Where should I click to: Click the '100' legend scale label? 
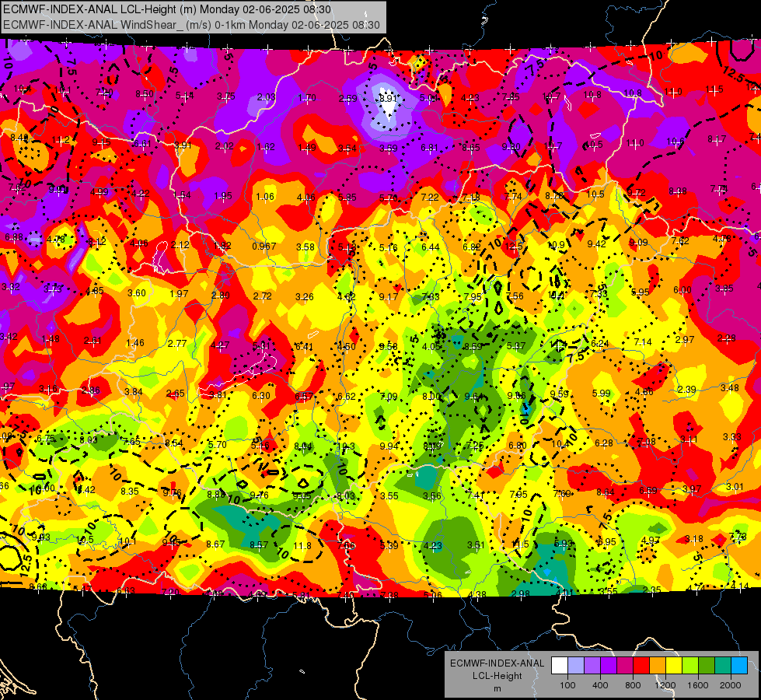tap(567, 685)
